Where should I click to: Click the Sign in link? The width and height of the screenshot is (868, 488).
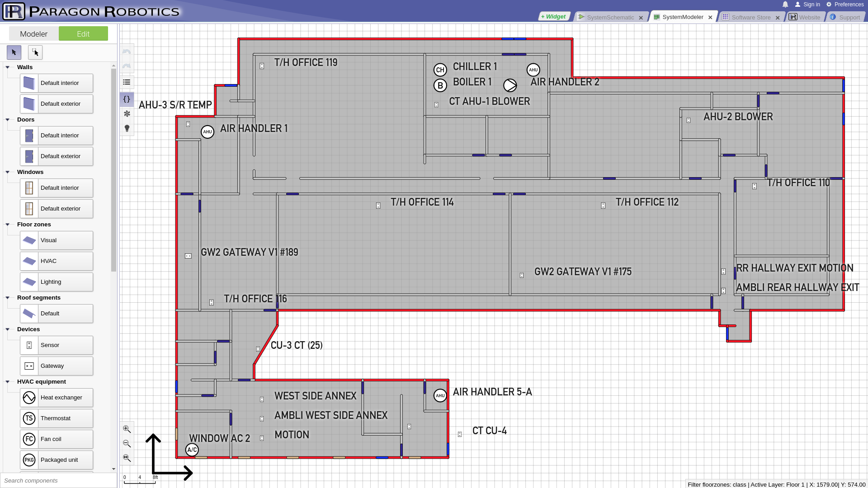click(811, 5)
